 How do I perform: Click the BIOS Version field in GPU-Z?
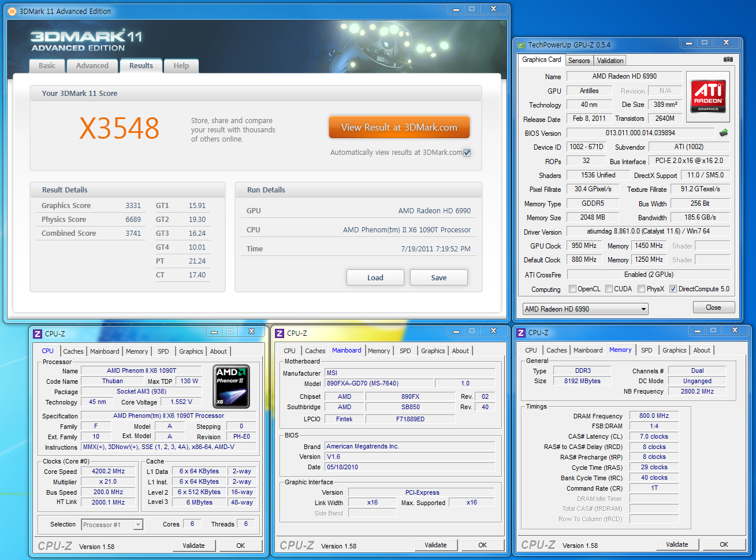640,133
